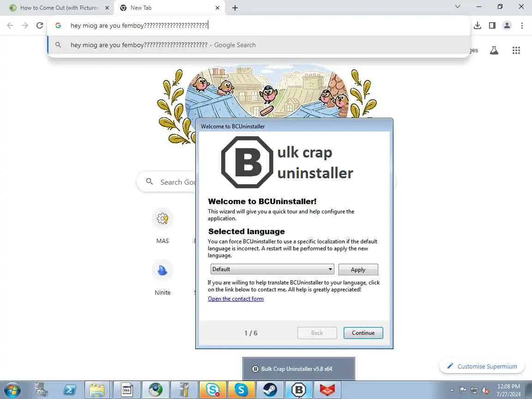This screenshot has height=399, width=532.
Task: Open the tab search chevron
Action: pos(458,7)
